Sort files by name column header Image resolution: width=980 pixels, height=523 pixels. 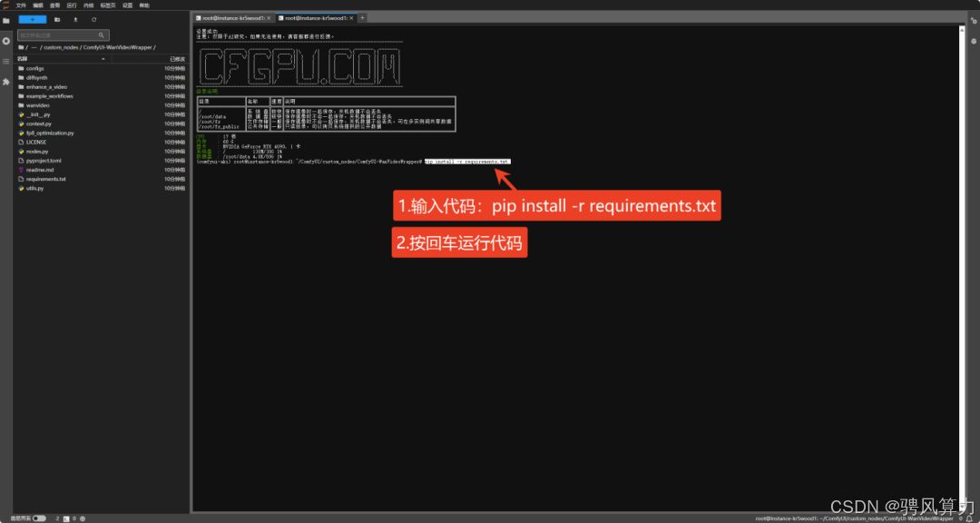(63, 59)
